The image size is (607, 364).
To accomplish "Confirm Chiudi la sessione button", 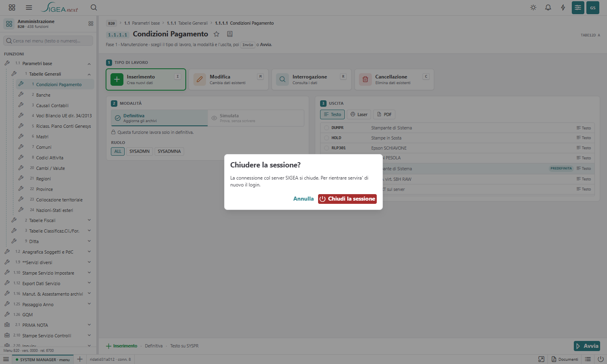I will click(347, 199).
